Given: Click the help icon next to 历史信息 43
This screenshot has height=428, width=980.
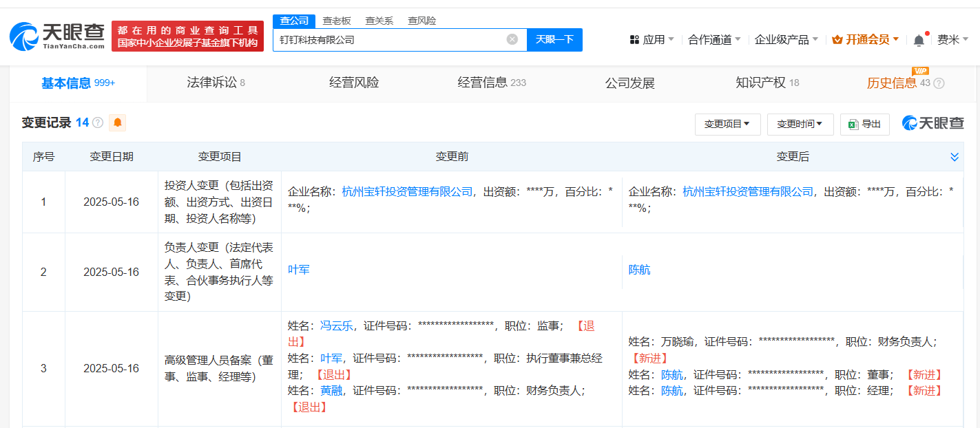Looking at the screenshot, I should 939,83.
